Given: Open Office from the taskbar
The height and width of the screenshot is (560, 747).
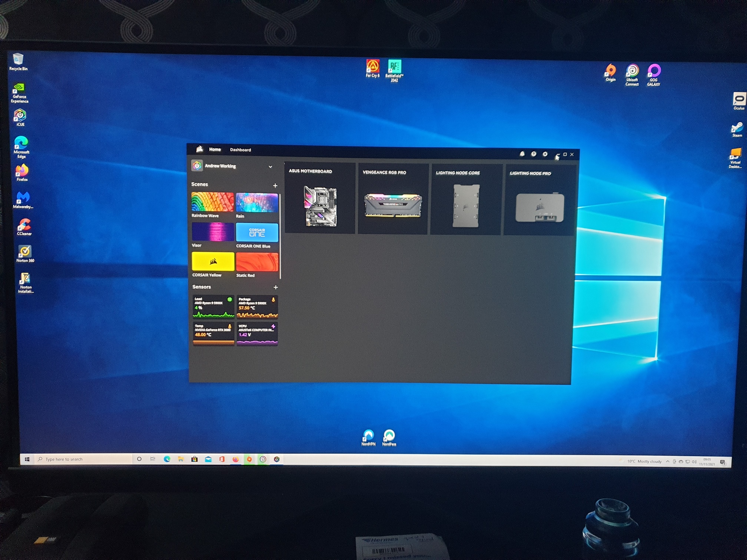Looking at the screenshot, I should [222, 459].
